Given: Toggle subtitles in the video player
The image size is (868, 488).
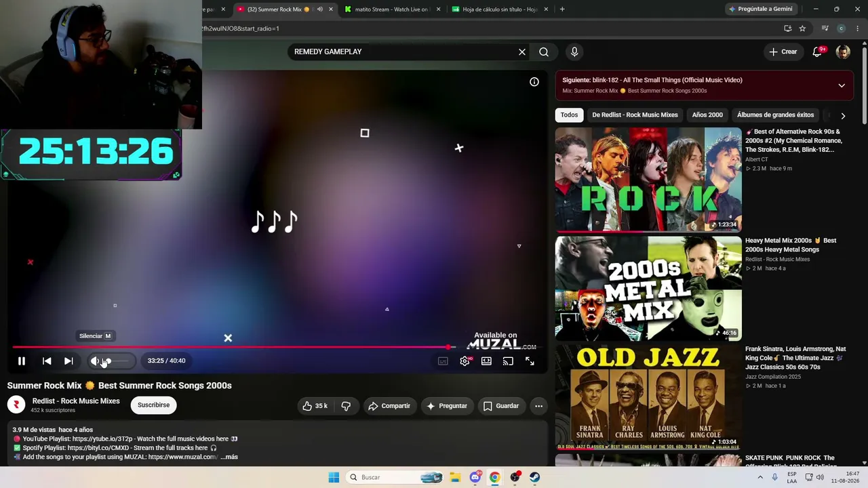Looking at the screenshot, I should 443,361.
